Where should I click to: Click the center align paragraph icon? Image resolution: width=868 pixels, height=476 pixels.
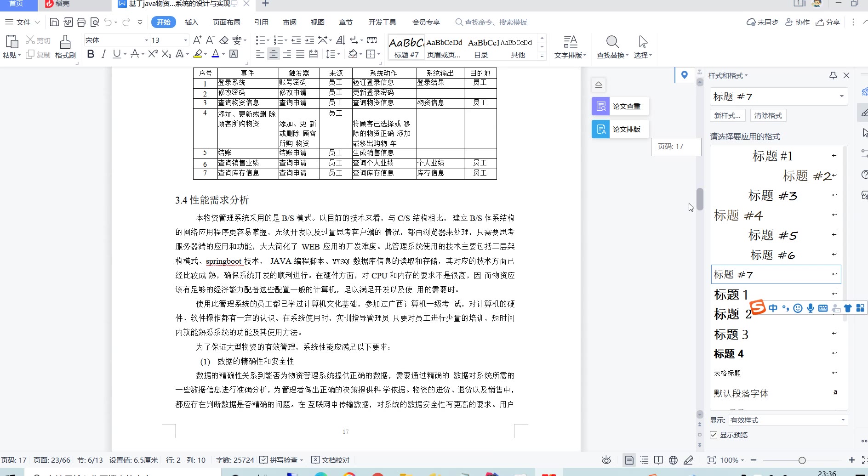pyautogui.click(x=273, y=54)
